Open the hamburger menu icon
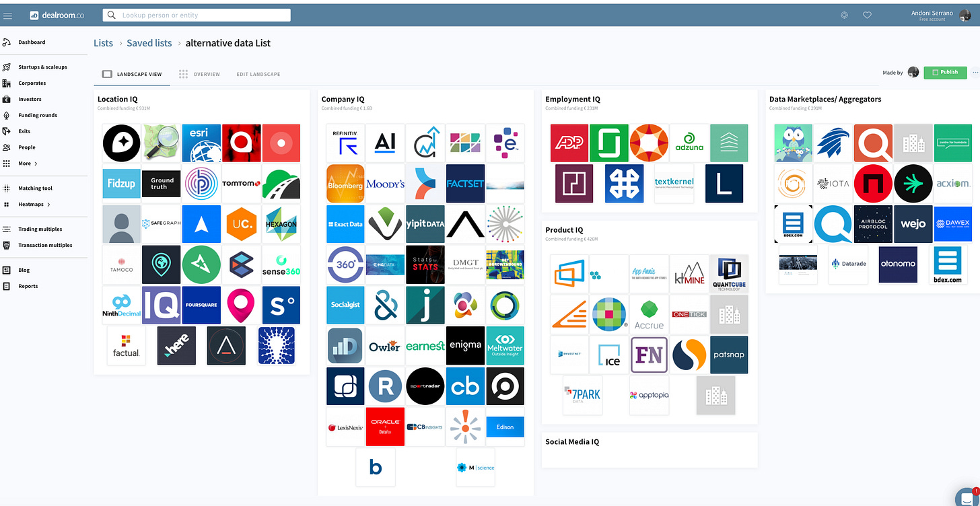The image size is (980, 506). point(8,15)
